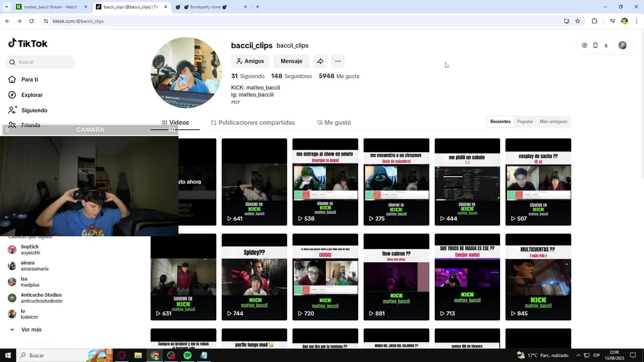Open the Chrome three-dot menu
The image size is (644, 362).
click(x=636, y=21)
